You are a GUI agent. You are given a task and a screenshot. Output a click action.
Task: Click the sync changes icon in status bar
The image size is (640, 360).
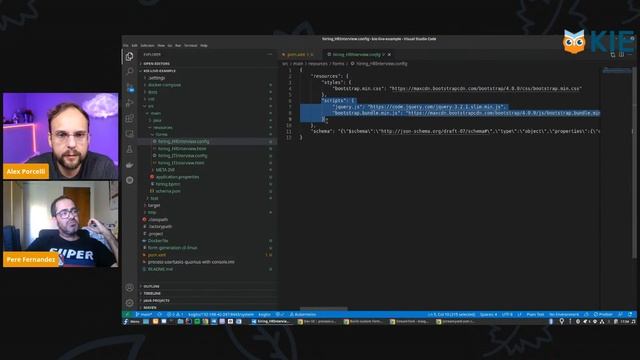tap(160, 315)
